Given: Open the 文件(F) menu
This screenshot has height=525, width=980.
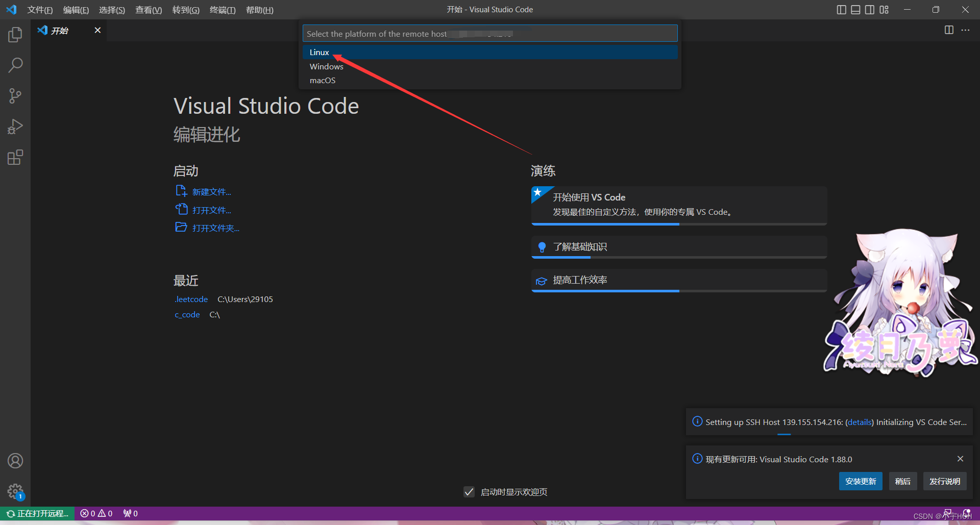Looking at the screenshot, I should pos(40,10).
